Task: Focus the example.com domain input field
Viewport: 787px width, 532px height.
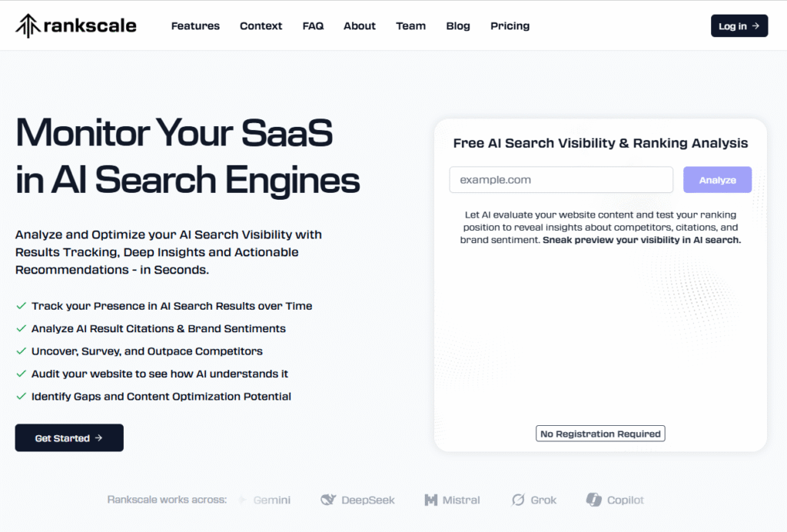Action: [x=561, y=180]
